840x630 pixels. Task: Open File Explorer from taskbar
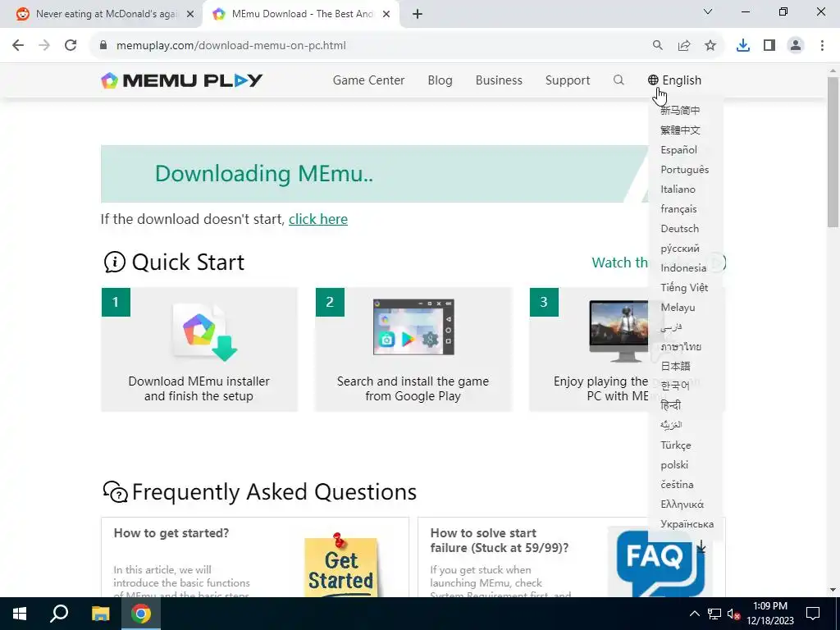tap(100, 614)
